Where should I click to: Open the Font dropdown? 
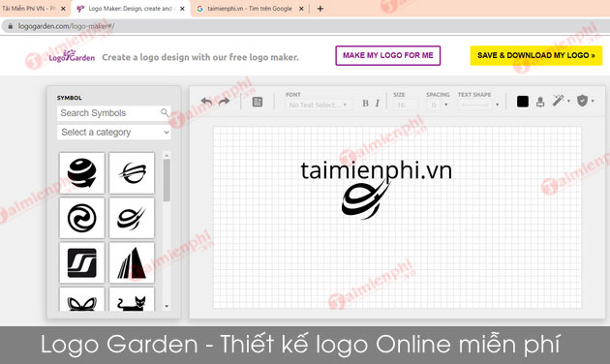click(319, 105)
